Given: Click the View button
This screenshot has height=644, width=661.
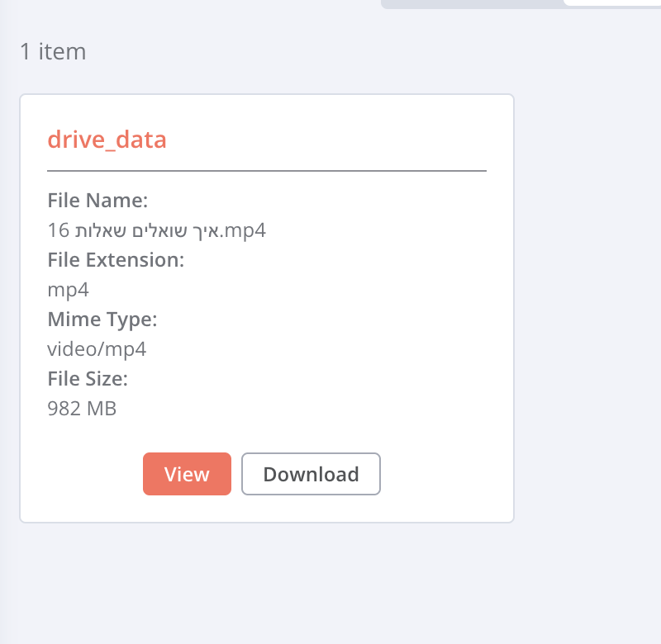Looking at the screenshot, I should [x=187, y=474].
